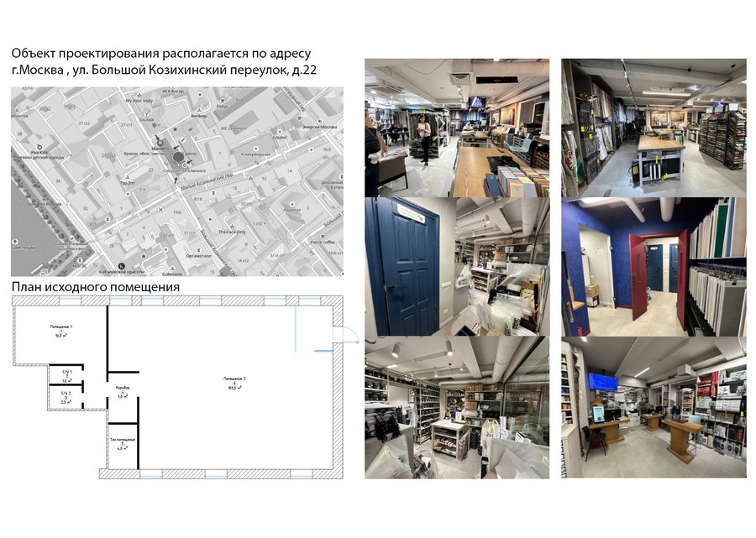Click the Manders marker icon on the map
This screenshot has height=538, width=756.
160,143
